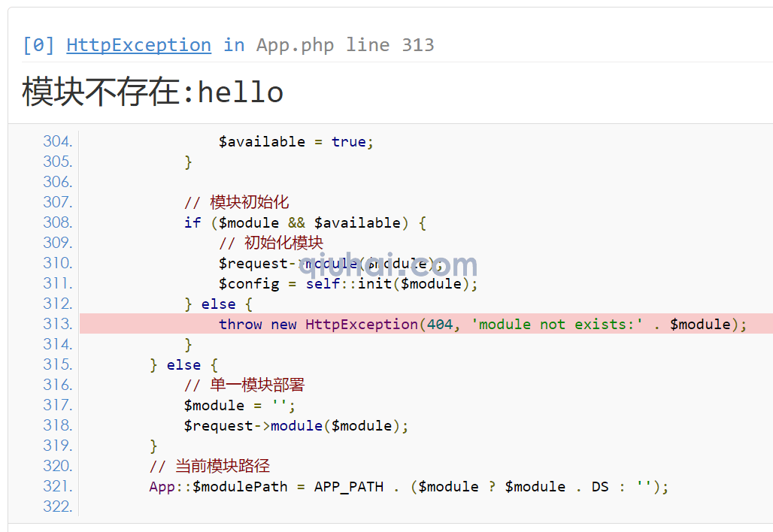Click the "$available = true;" code line
Image resolution: width=773 pixels, height=532 pixels.
[296, 142]
